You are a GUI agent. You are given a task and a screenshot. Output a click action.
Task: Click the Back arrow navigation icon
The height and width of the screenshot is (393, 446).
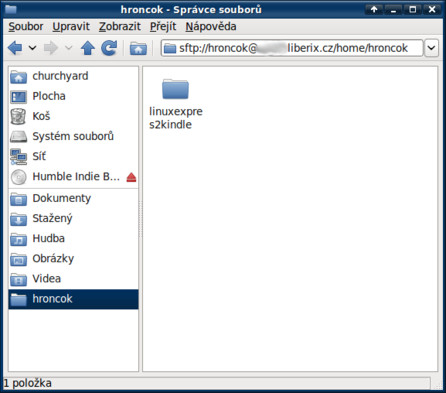(x=15, y=48)
